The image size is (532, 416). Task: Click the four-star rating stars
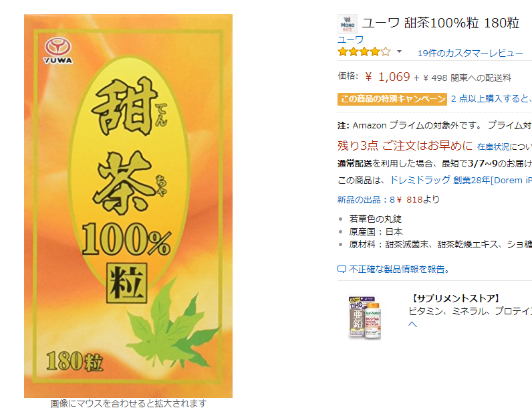click(364, 51)
